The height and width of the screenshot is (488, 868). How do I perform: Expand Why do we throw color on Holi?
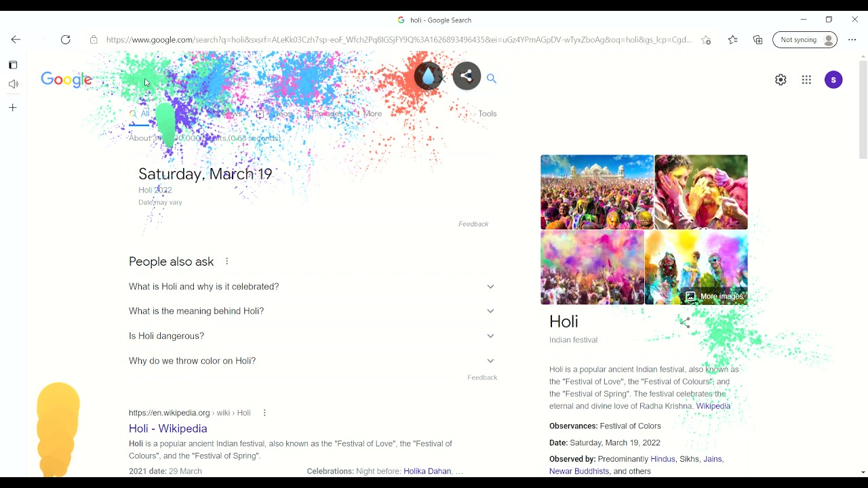point(312,361)
